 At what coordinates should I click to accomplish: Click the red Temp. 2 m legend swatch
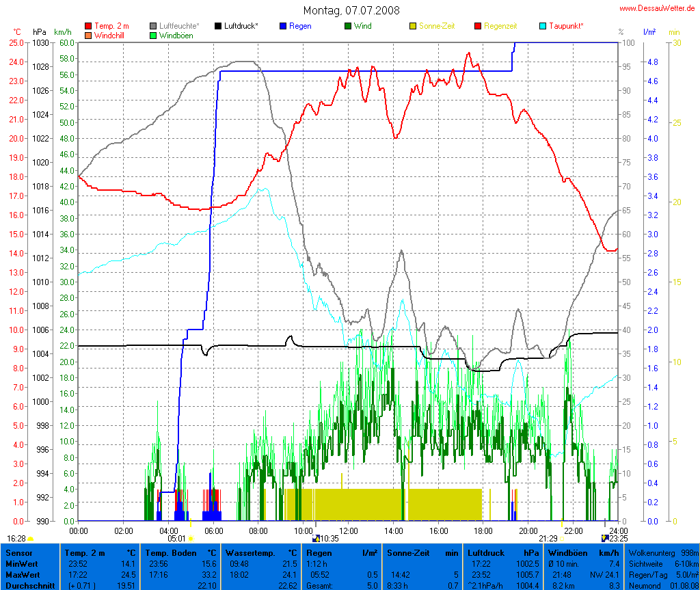[88, 26]
